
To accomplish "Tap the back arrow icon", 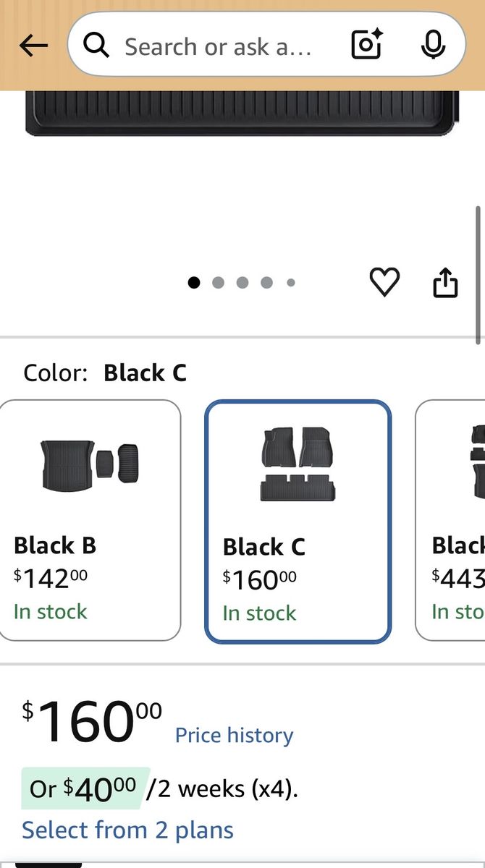I will [33, 46].
